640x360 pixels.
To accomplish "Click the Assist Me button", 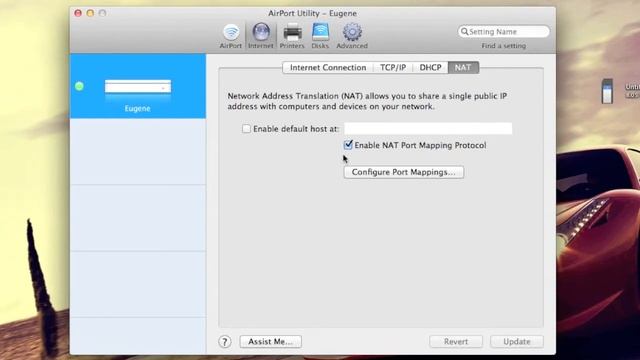I will (x=270, y=342).
